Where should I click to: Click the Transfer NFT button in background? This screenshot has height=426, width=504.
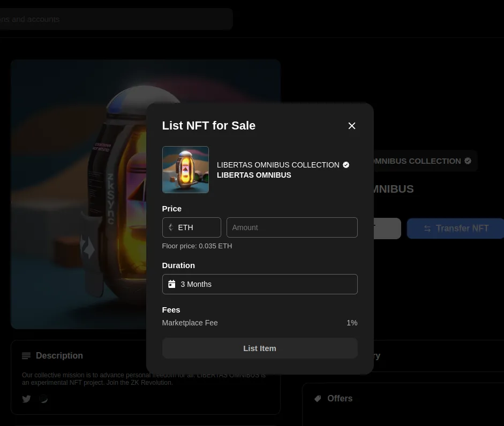(x=455, y=229)
